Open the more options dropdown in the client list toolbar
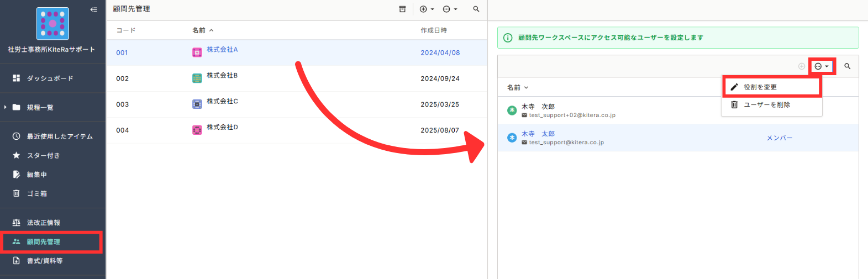This screenshot has height=279, width=868. tap(450, 9)
